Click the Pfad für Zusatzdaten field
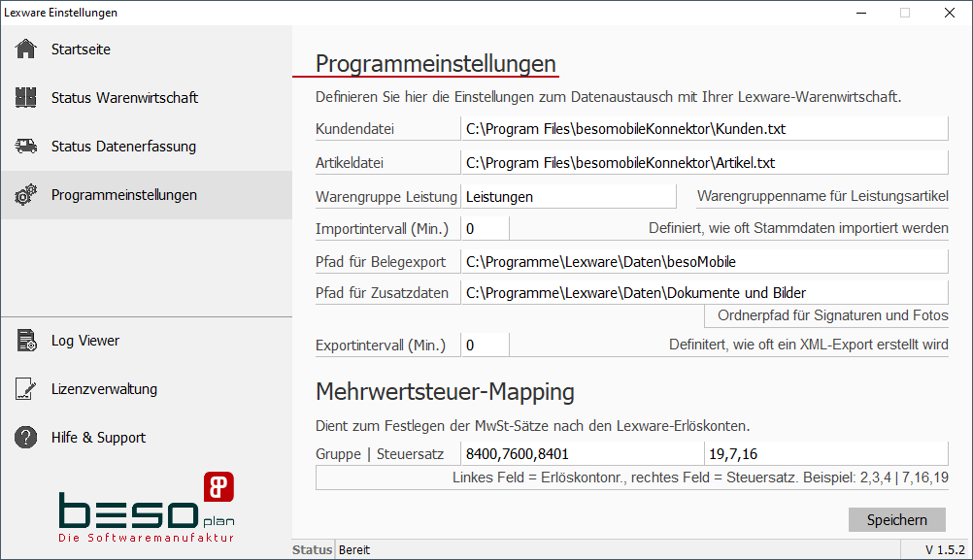 coord(705,293)
